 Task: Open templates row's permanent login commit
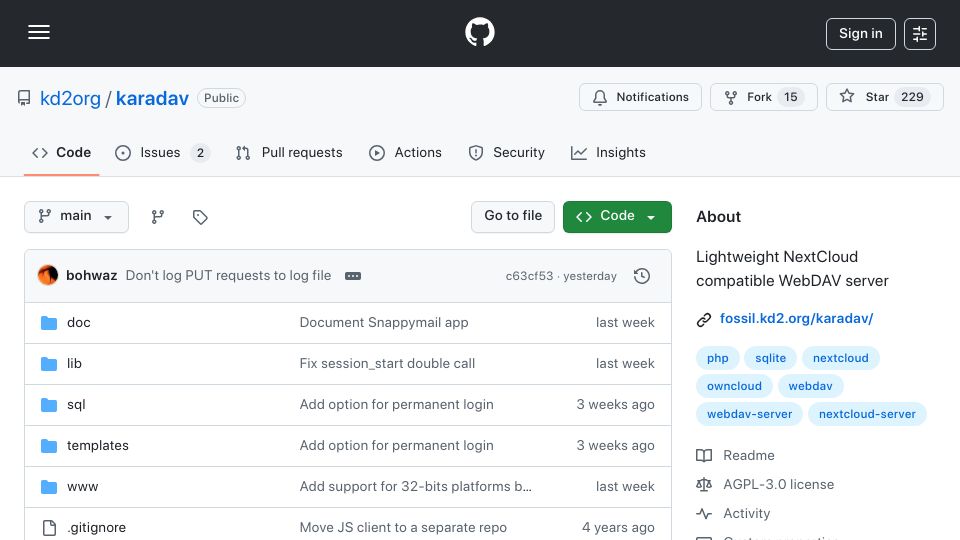[396, 446]
